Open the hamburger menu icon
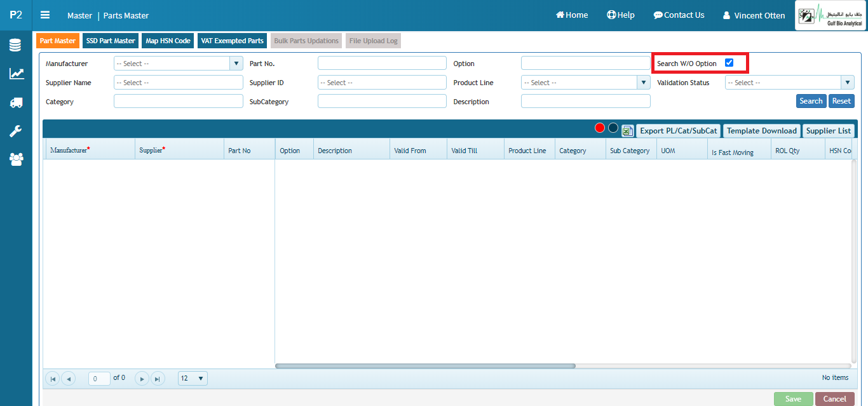This screenshot has height=406, width=868. pos(45,15)
